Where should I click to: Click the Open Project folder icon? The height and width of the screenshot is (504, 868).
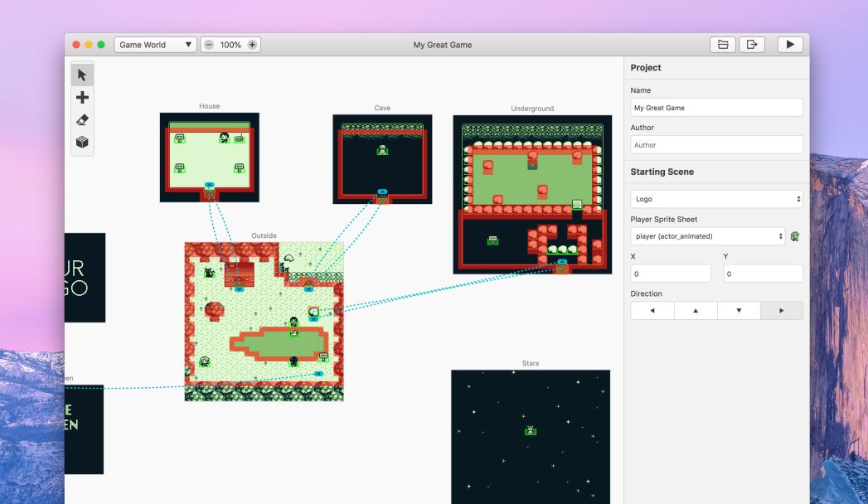[x=722, y=45]
